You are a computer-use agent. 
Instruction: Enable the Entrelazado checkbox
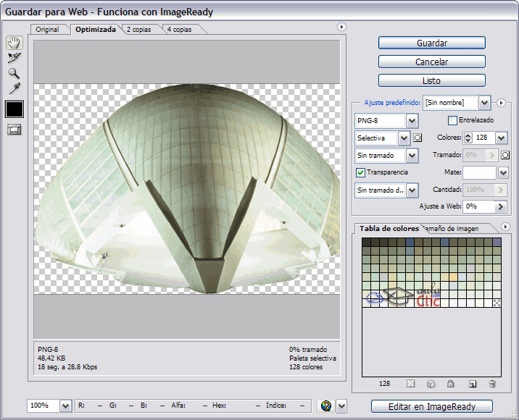coord(453,120)
